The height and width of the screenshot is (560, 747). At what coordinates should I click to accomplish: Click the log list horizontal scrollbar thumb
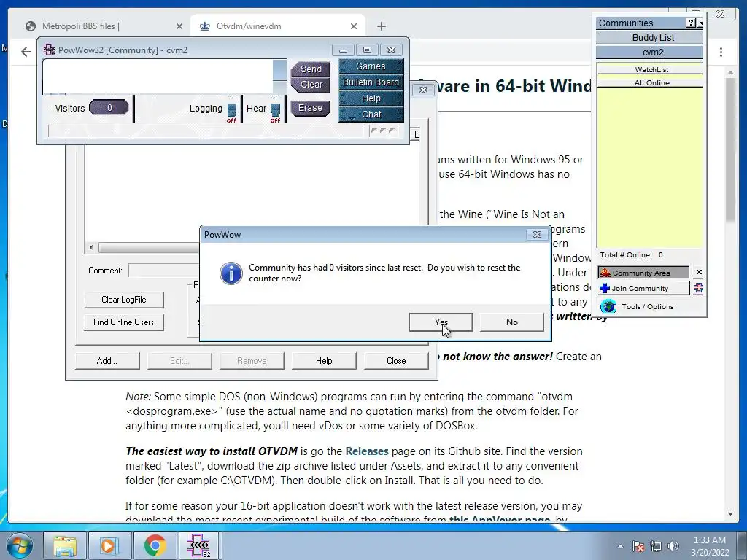click(x=149, y=248)
